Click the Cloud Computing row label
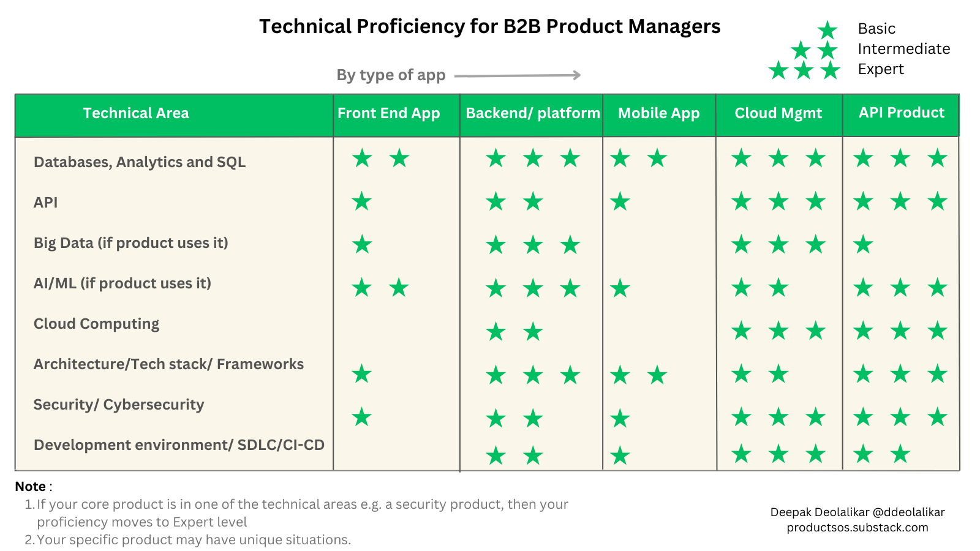Viewport: 980px width, 551px height. (96, 324)
